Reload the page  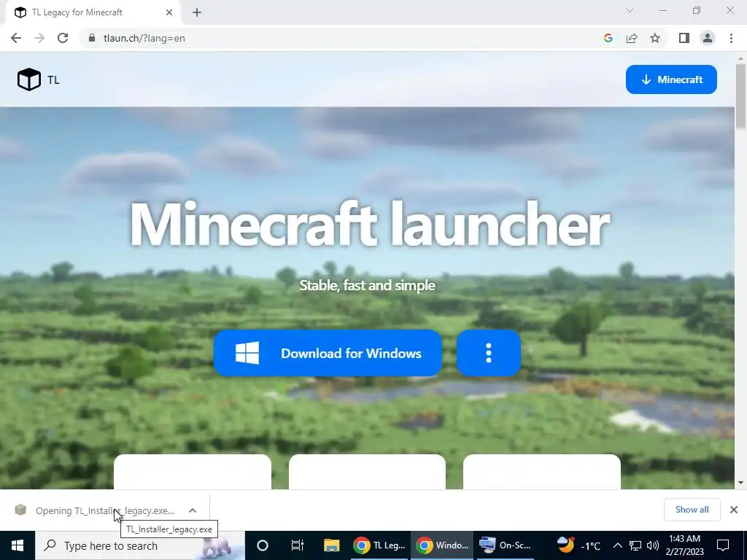pyautogui.click(x=63, y=38)
